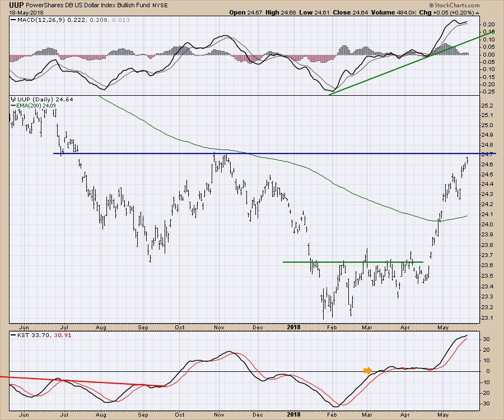504x420 pixels.
Task: Click the KST 33.70 indicator legend
Action: coord(30,335)
